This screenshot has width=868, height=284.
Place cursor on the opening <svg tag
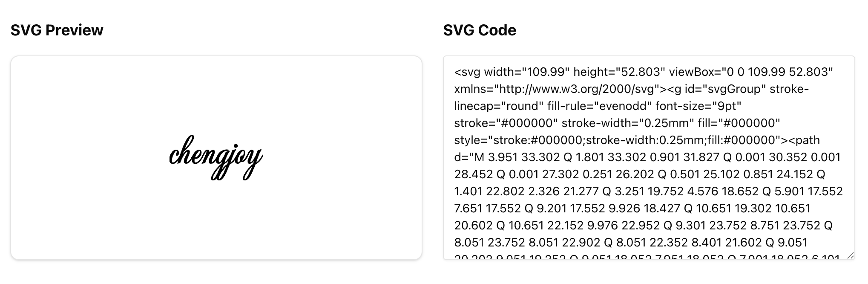tap(467, 72)
